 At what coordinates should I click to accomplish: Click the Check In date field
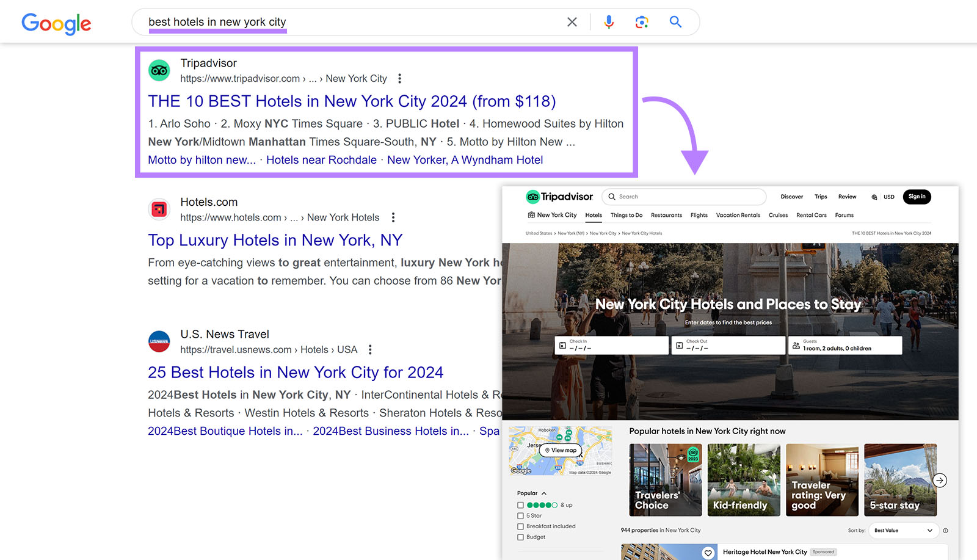coord(611,345)
